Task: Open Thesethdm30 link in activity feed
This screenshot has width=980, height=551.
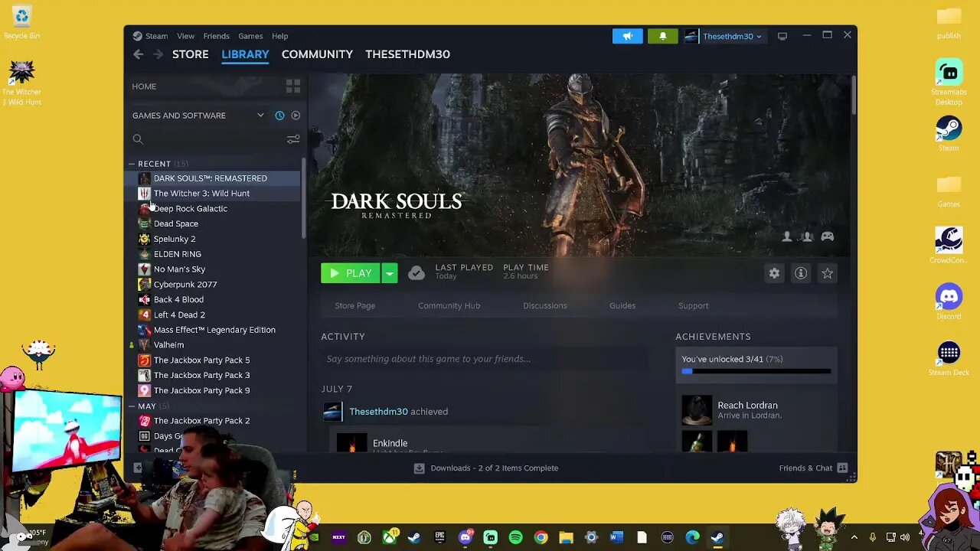Action: [x=378, y=412]
